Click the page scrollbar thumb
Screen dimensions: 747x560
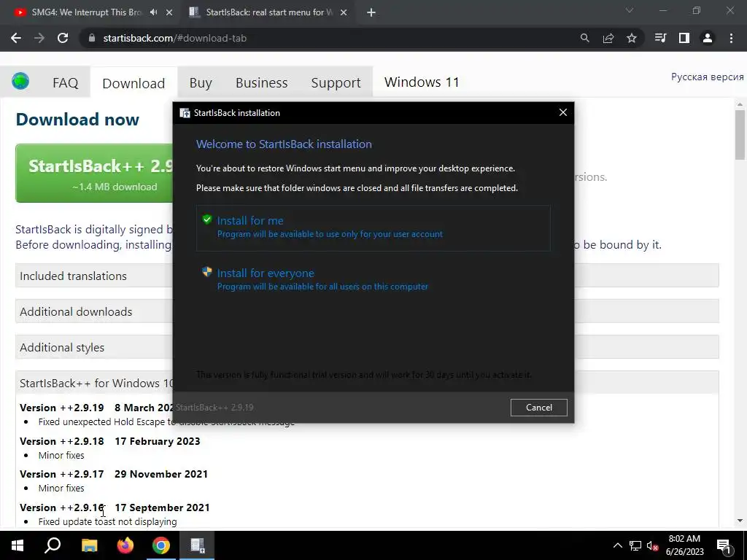(x=740, y=135)
